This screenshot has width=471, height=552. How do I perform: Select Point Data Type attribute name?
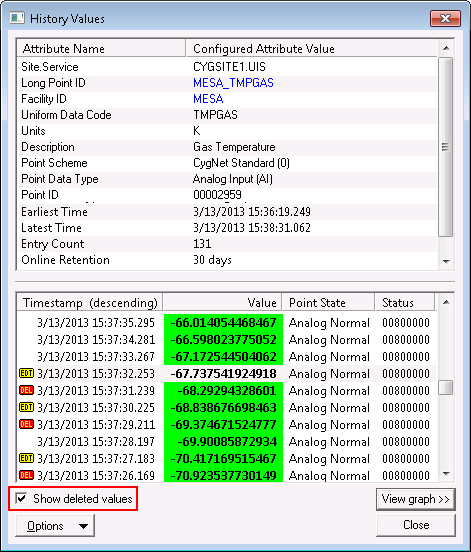(59, 179)
